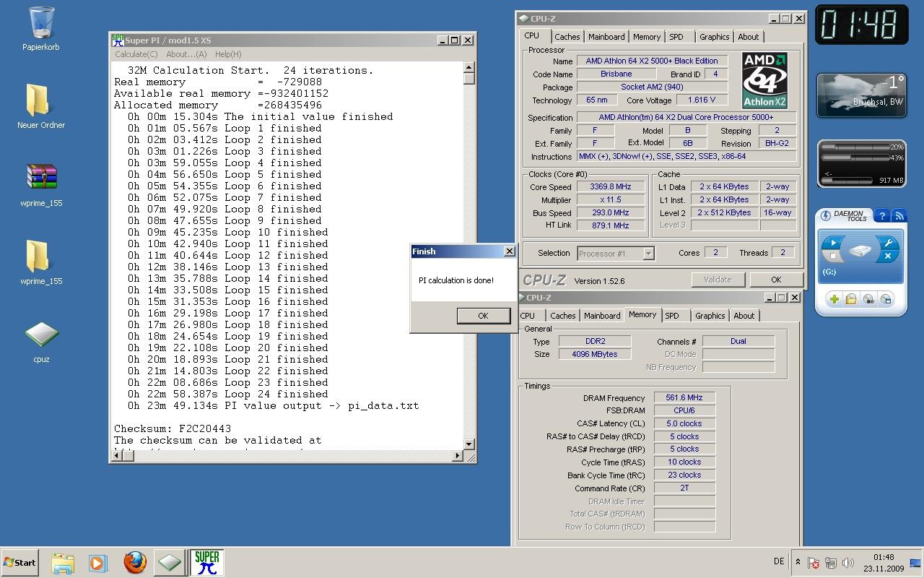Switch to CPU tab in lower CPU-Z window
924x578 pixels.
click(x=528, y=316)
